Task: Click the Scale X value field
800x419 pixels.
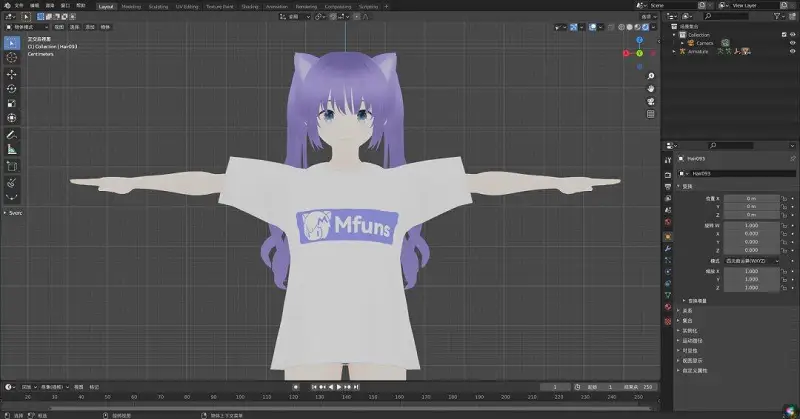Action: (751, 272)
